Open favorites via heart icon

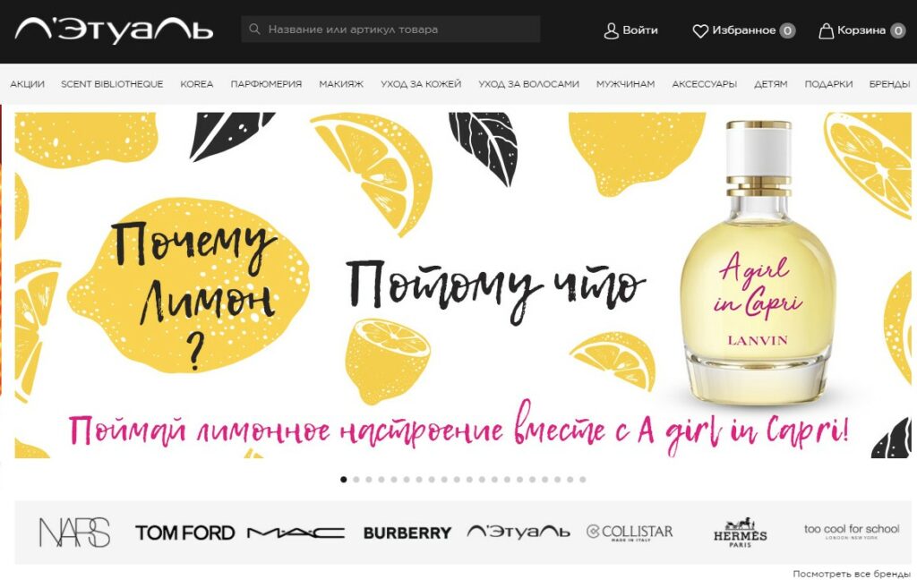[x=700, y=30]
